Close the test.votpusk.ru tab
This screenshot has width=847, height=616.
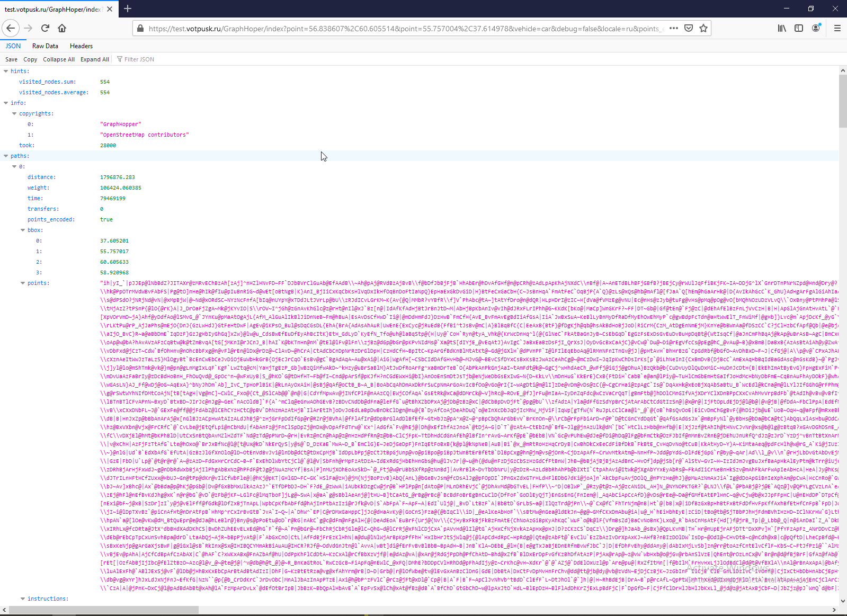(110, 9)
